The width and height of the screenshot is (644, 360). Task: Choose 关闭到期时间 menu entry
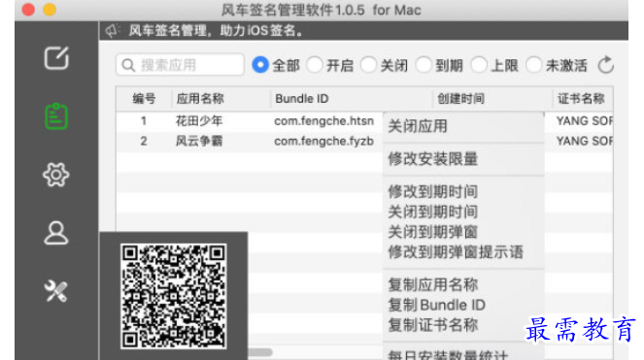click(433, 212)
